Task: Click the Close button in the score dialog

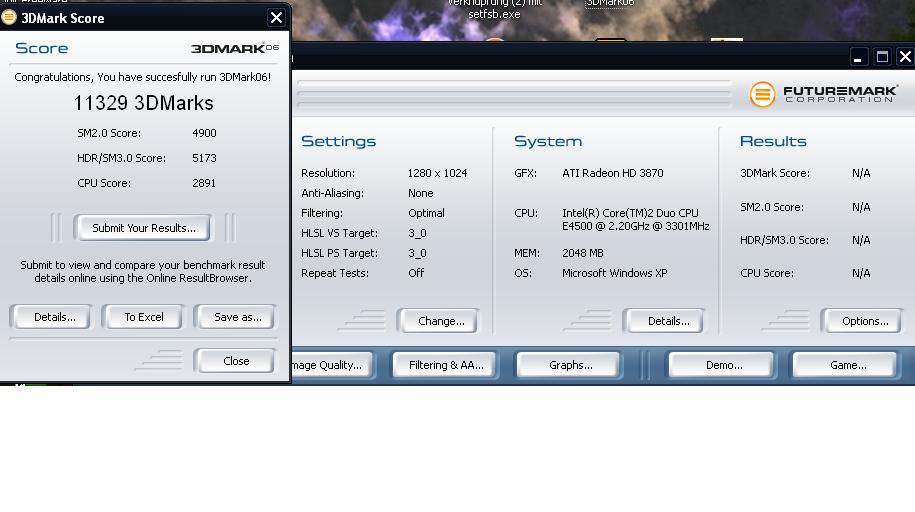Action: (x=236, y=361)
